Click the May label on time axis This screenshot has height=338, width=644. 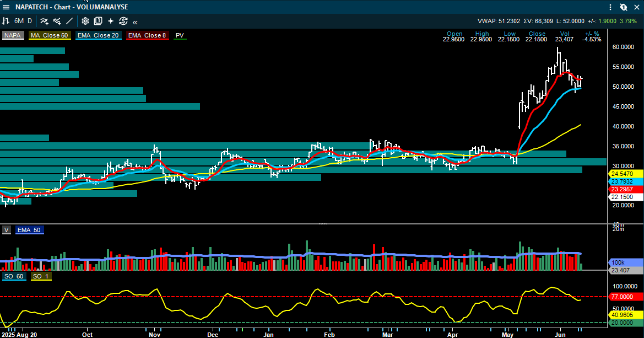click(x=507, y=335)
